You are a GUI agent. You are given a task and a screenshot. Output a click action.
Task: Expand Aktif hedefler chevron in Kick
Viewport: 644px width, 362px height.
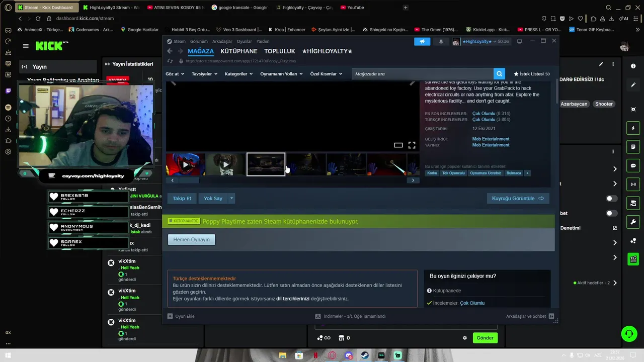[x=614, y=283]
